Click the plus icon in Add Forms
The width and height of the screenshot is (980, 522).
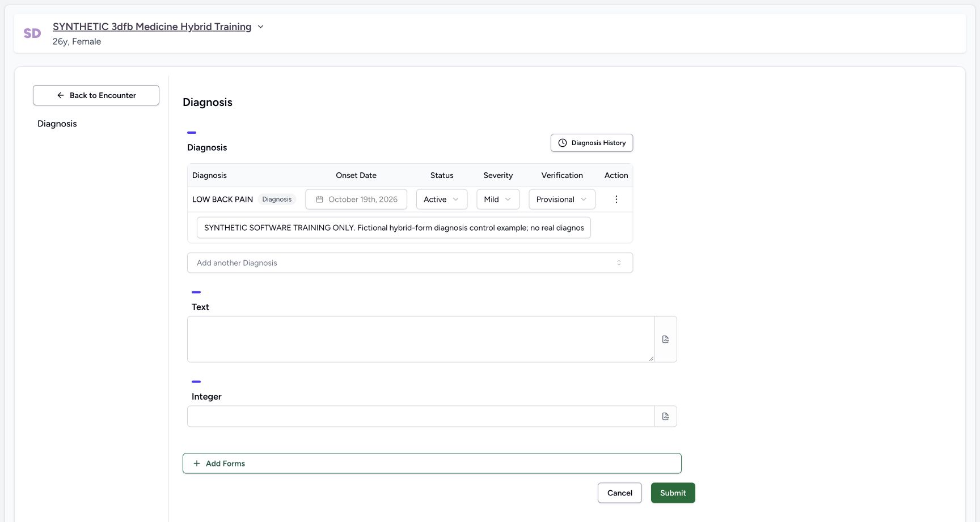tap(197, 464)
